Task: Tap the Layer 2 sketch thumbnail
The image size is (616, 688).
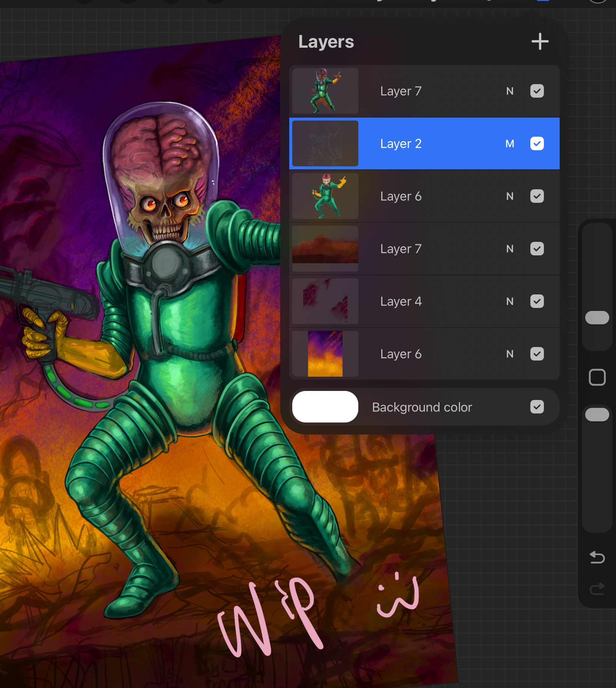Action: click(x=325, y=143)
